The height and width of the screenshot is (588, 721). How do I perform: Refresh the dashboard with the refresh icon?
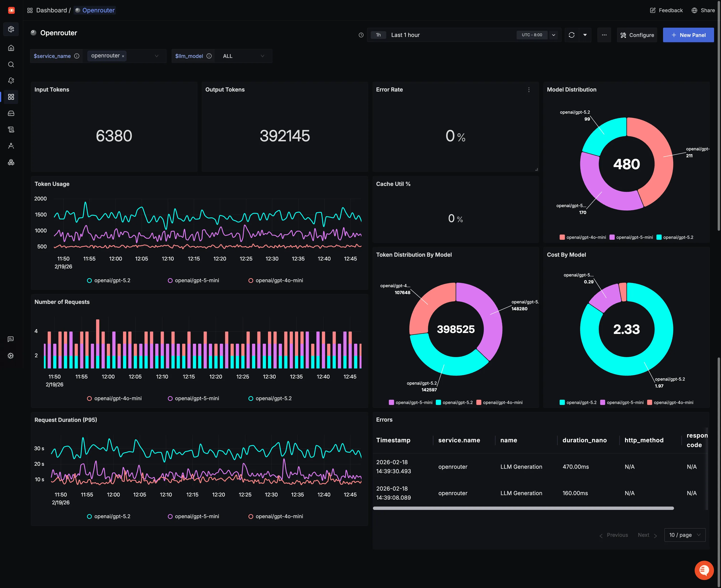(572, 35)
